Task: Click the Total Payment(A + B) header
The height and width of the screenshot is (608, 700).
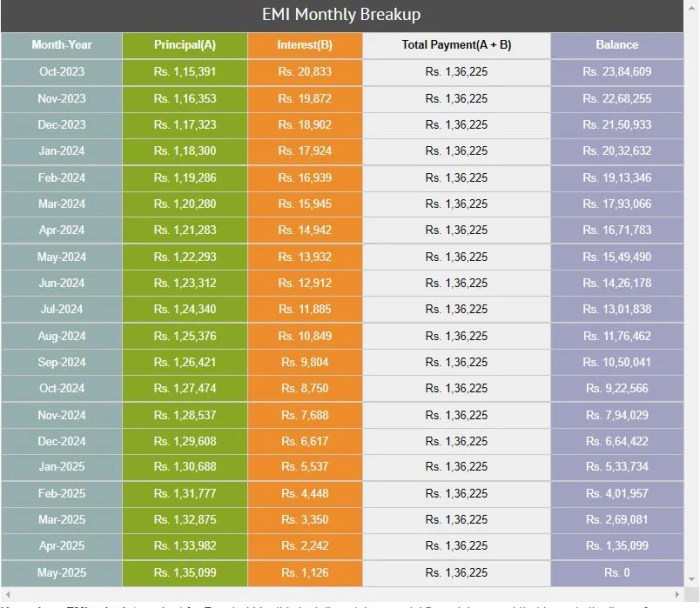Action: click(456, 45)
